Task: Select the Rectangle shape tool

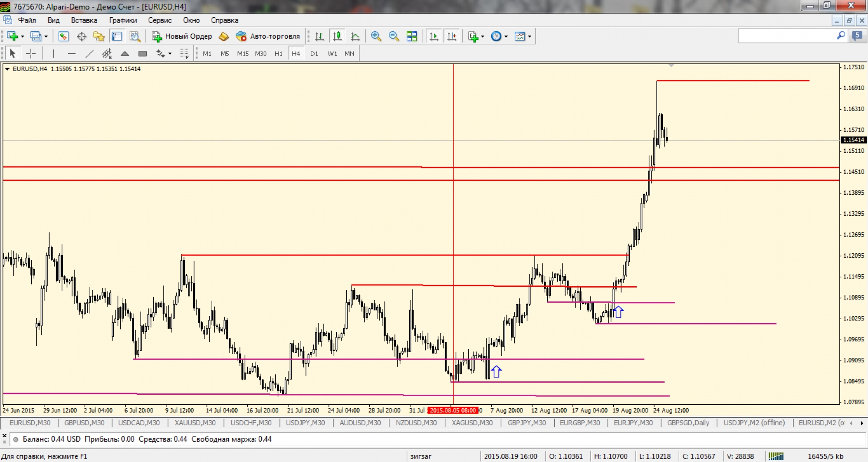Action: click(x=142, y=54)
